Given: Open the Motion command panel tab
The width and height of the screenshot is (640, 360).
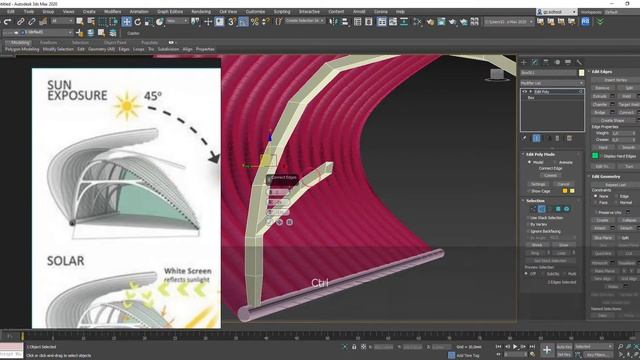Looking at the screenshot, I should pyautogui.click(x=557, y=62).
